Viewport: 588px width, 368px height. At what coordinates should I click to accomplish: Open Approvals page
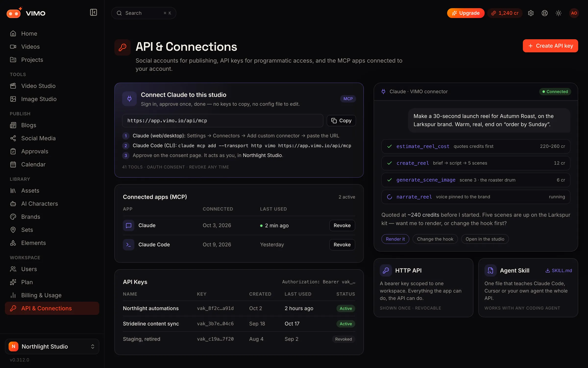click(52, 151)
